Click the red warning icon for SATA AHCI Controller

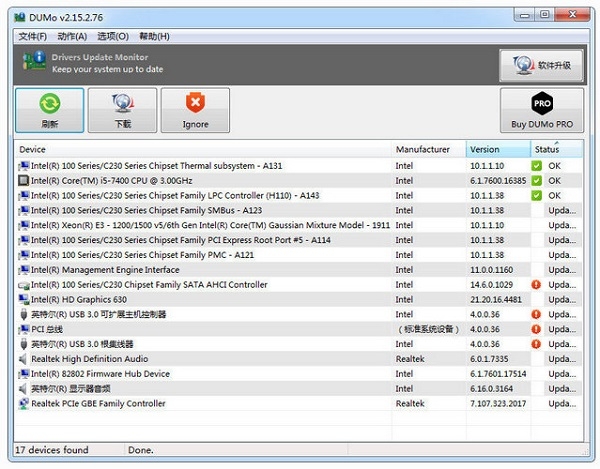coord(537,284)
